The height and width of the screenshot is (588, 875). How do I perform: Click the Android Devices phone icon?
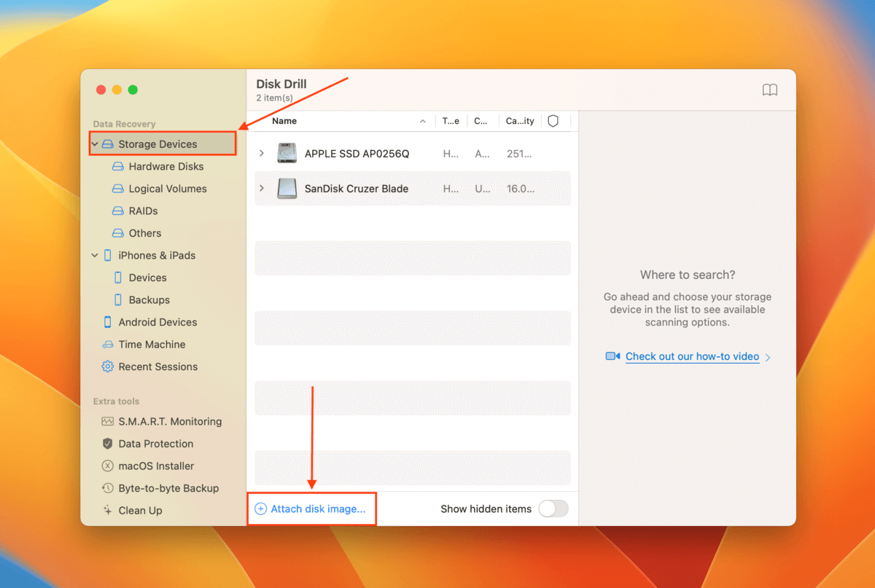[x=108, y=322]
